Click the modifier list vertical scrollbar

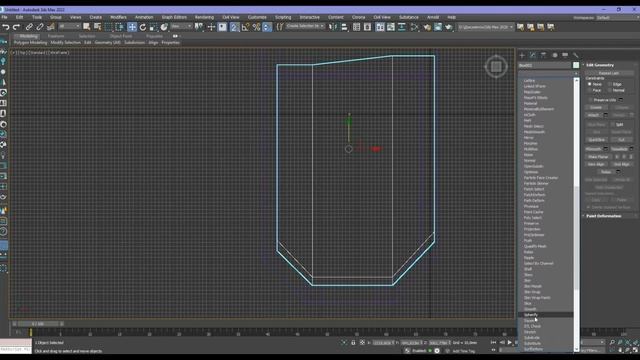pos(576,215)
